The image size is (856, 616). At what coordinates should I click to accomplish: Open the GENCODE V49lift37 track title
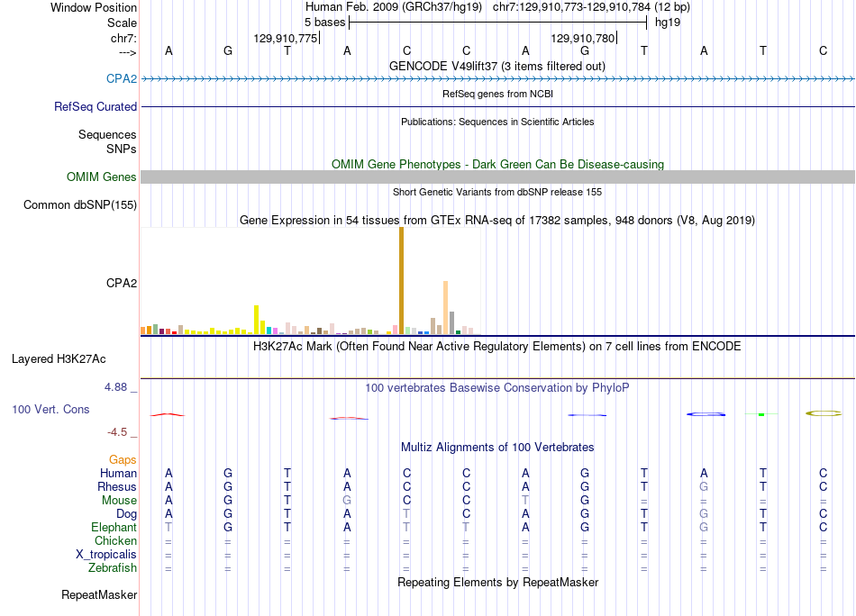point(497,66)
